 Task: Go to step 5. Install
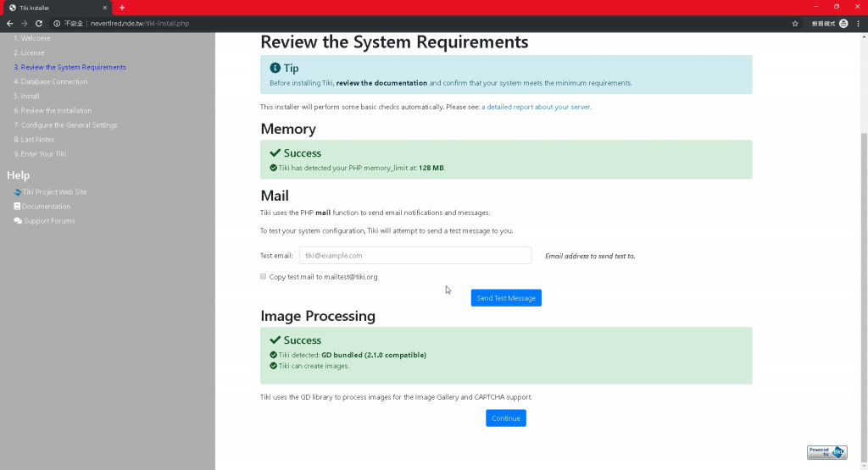click(26, 96)
